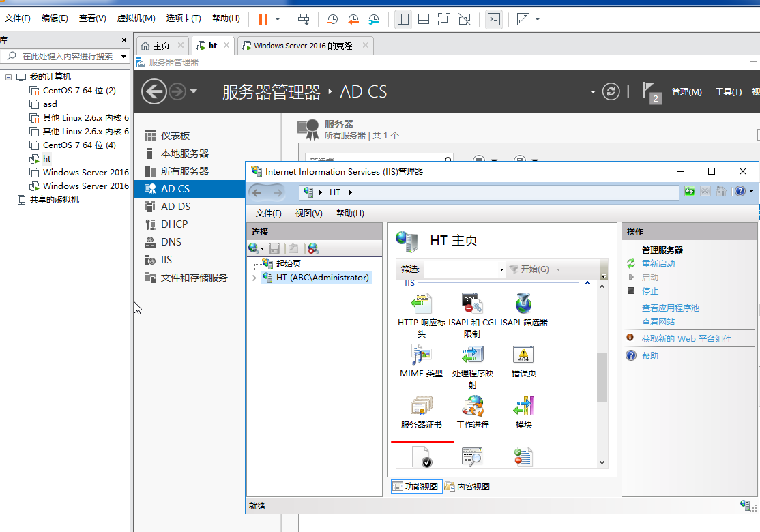Click 重新启动 action link
This screenshot has width=760, height=532.
[x=658, y=263]
